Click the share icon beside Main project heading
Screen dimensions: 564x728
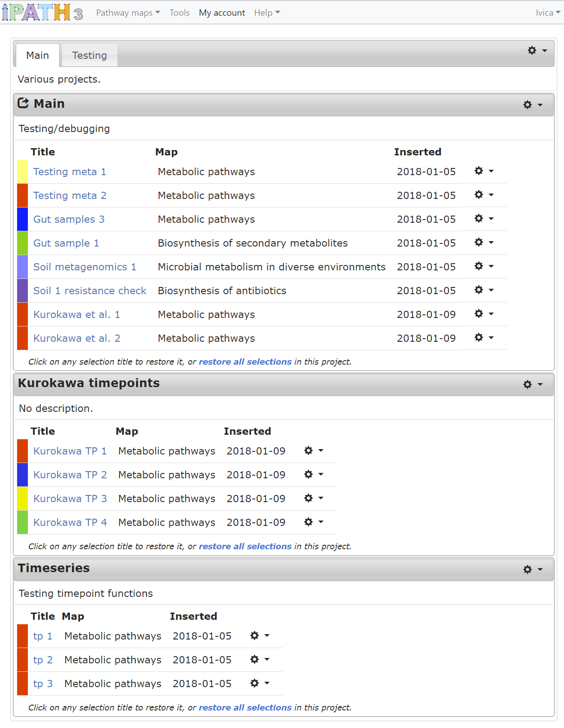(23, 103)
